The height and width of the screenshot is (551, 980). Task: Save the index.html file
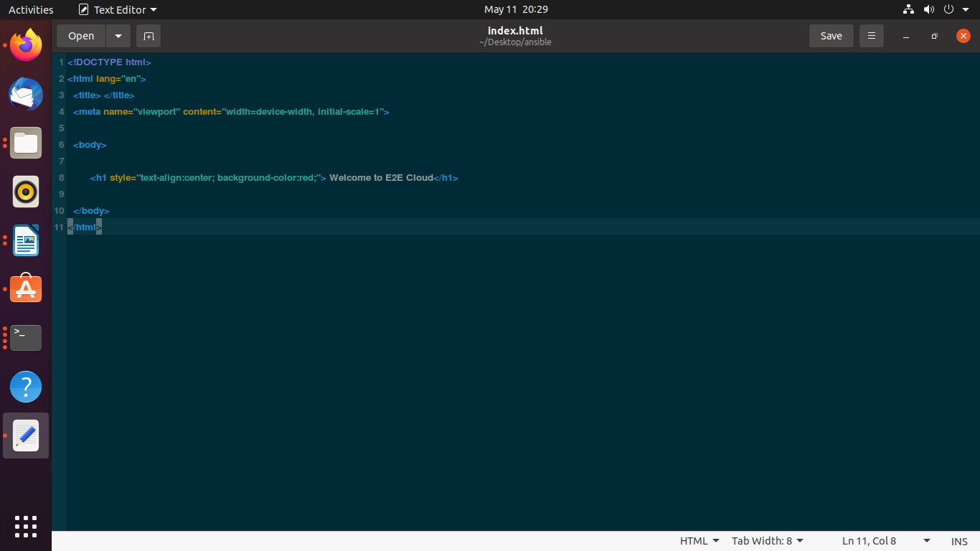click(831, 36)
